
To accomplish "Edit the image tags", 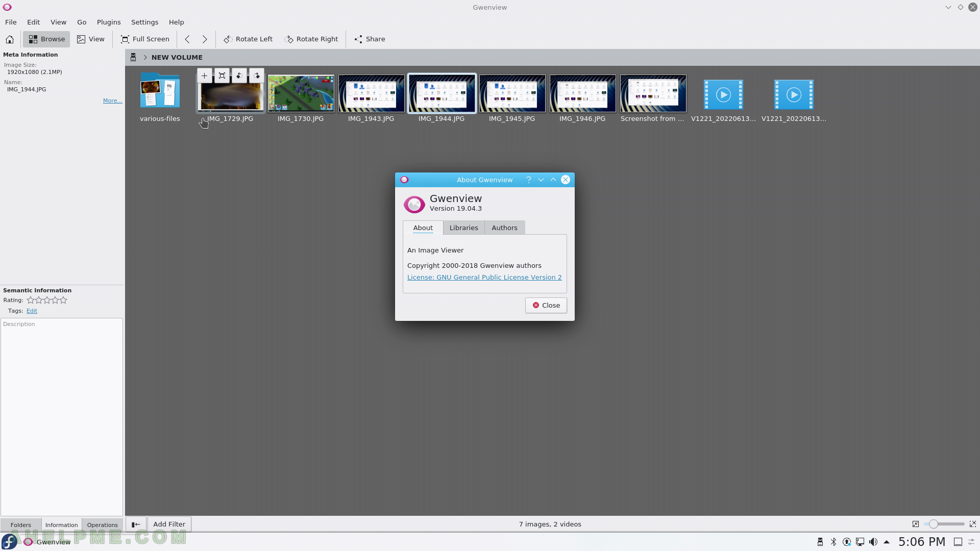I will 32,311.
